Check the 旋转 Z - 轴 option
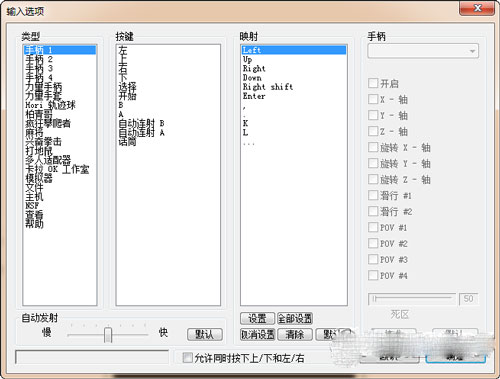 point(373,179)
